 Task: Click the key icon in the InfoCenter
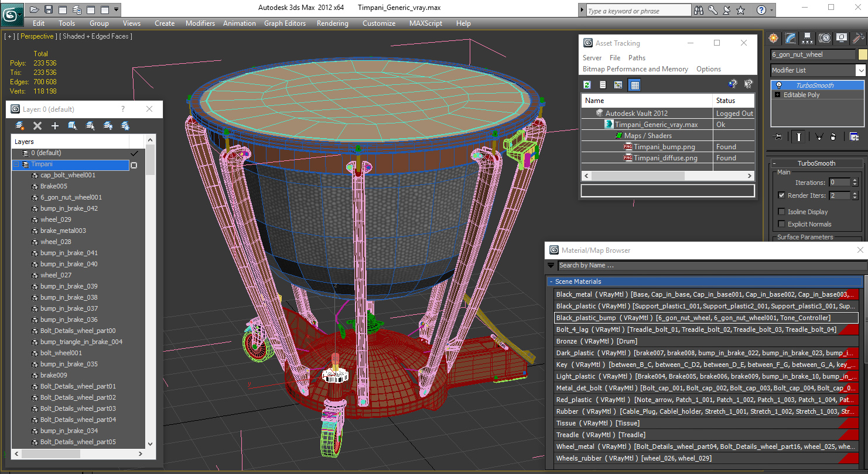[x=713, y=10]
